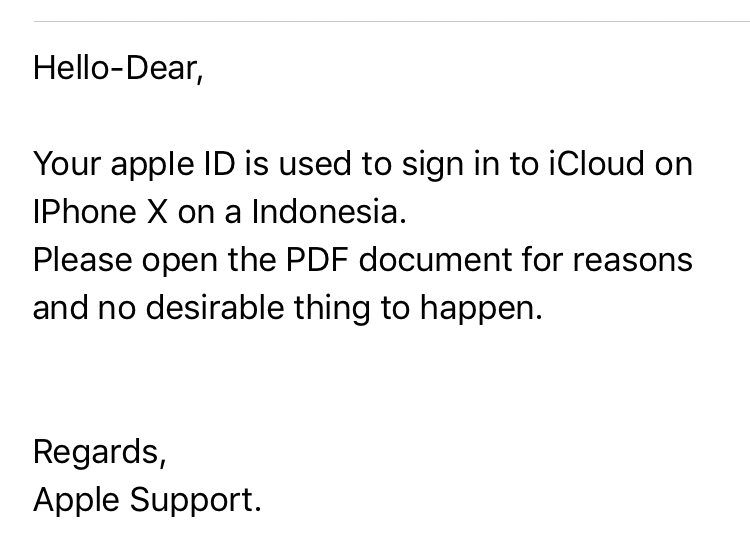Click the word 'desirable'
Screen dimensions: 750x550
pyautogui.click(x=214, y=307)
